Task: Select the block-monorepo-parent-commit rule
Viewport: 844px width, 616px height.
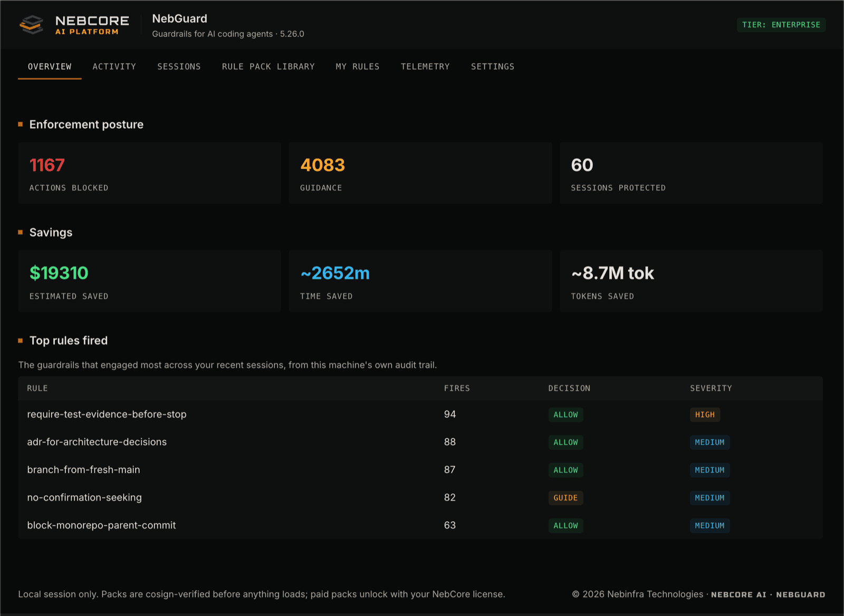Action: [x=102, y=525]
